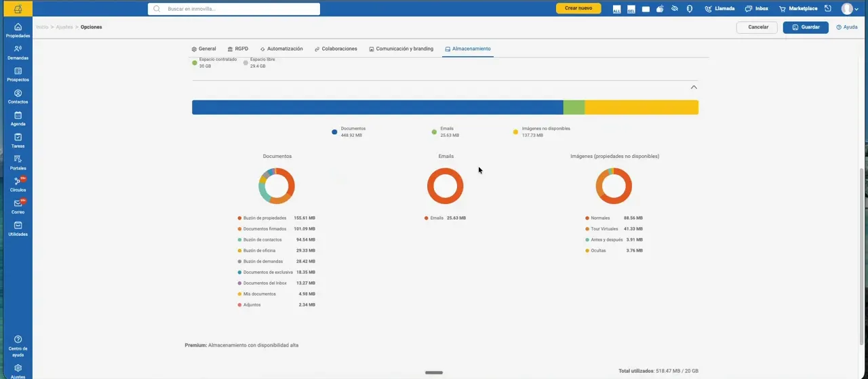Go to Prospectos section

[x=18, y=75]
